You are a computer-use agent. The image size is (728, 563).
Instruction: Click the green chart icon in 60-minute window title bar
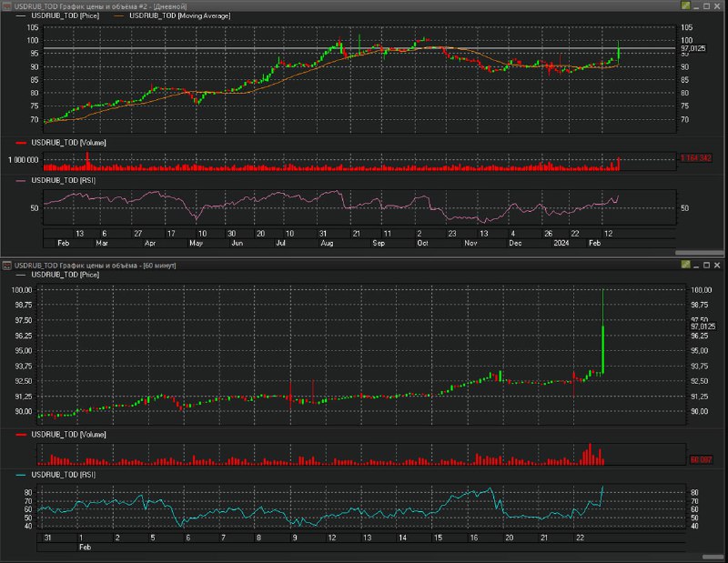685,265
